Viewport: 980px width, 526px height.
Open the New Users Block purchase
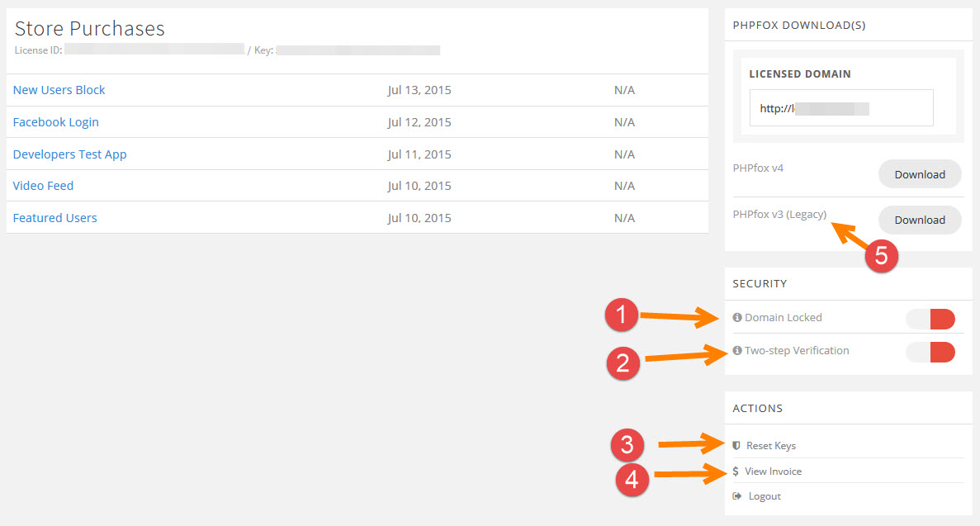click(x=59, y=90)
